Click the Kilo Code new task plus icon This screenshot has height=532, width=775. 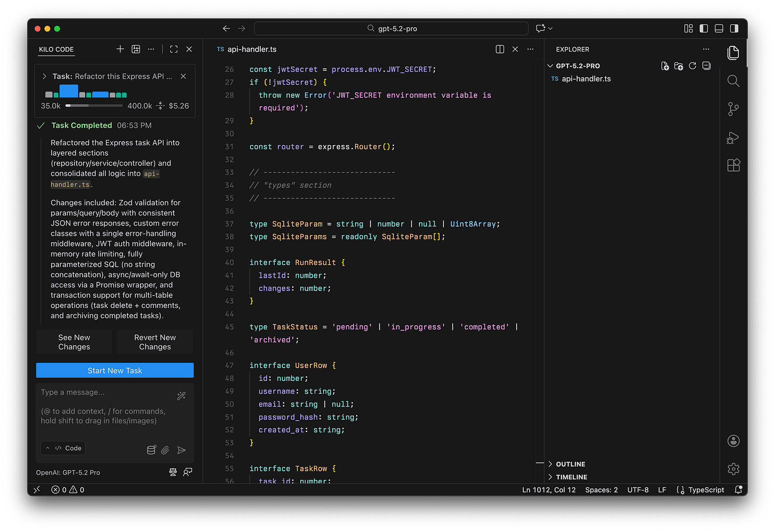click(120, 49)
